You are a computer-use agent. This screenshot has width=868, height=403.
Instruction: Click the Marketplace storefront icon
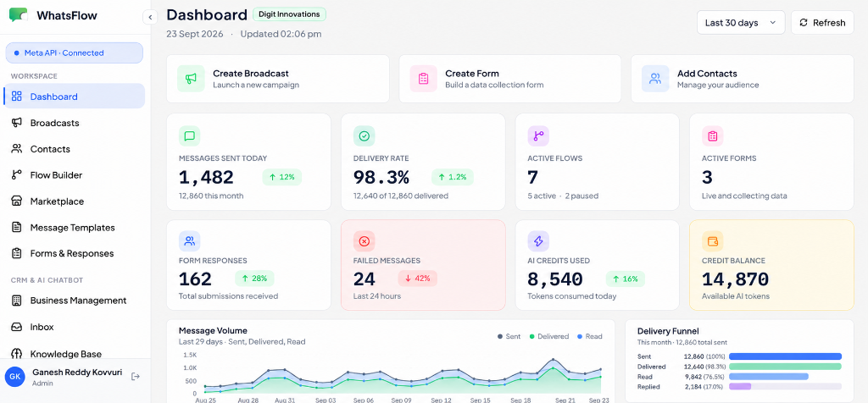pyautogui.click(x=17, y=201)
